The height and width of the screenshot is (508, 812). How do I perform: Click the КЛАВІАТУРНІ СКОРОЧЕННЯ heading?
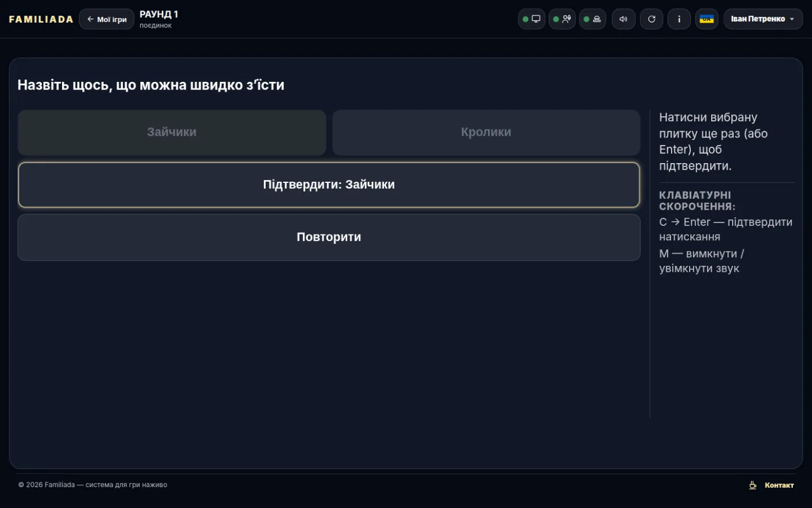pos(697,201)
